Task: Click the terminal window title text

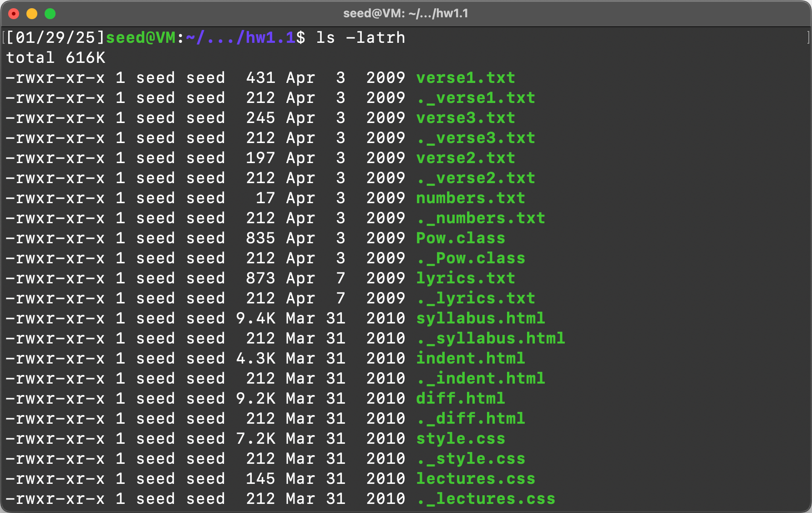Action: pyautogui.click(x=406, y=14)
